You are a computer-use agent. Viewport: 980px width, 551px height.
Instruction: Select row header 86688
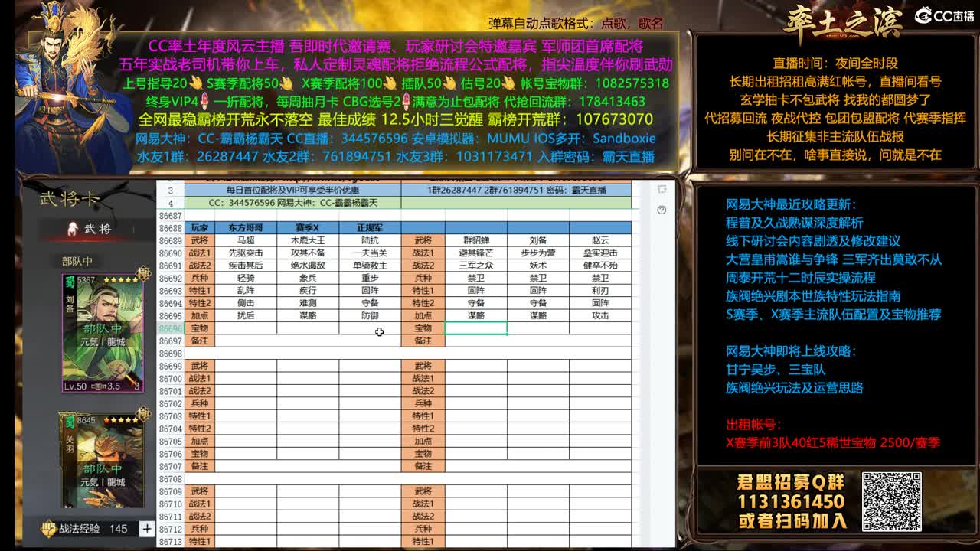[x=170, y=228]
